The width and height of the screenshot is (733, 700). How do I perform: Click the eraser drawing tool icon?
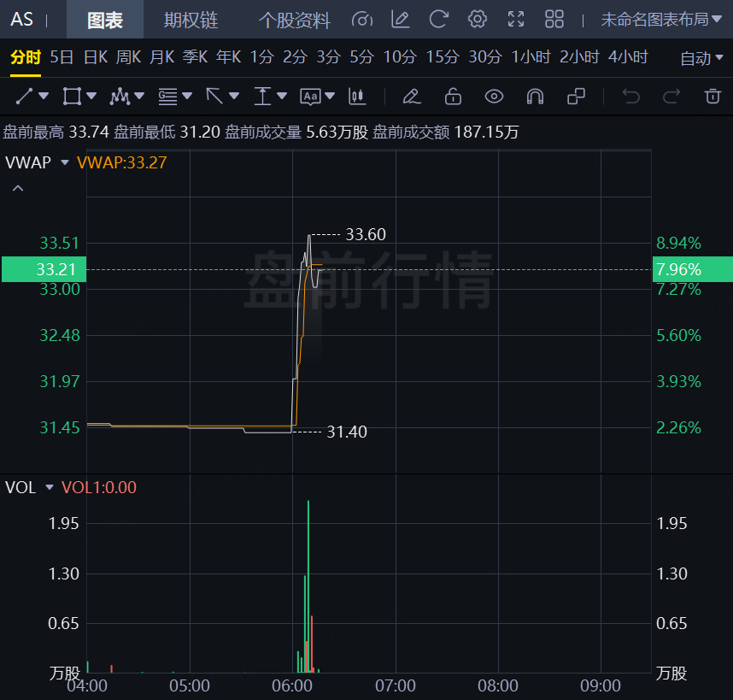pyautogui.click(x=412, y=96)
